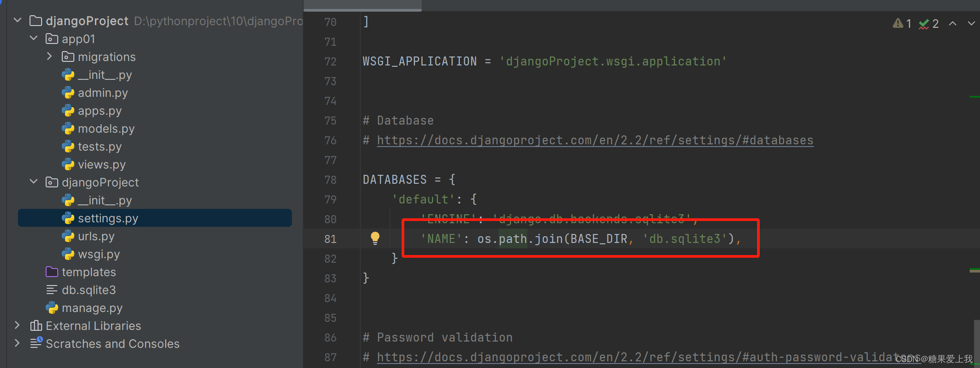Viewport: 980px width, 368px height.
Task: Click BASE_DIR in line 81
Action: coord(599,239)
